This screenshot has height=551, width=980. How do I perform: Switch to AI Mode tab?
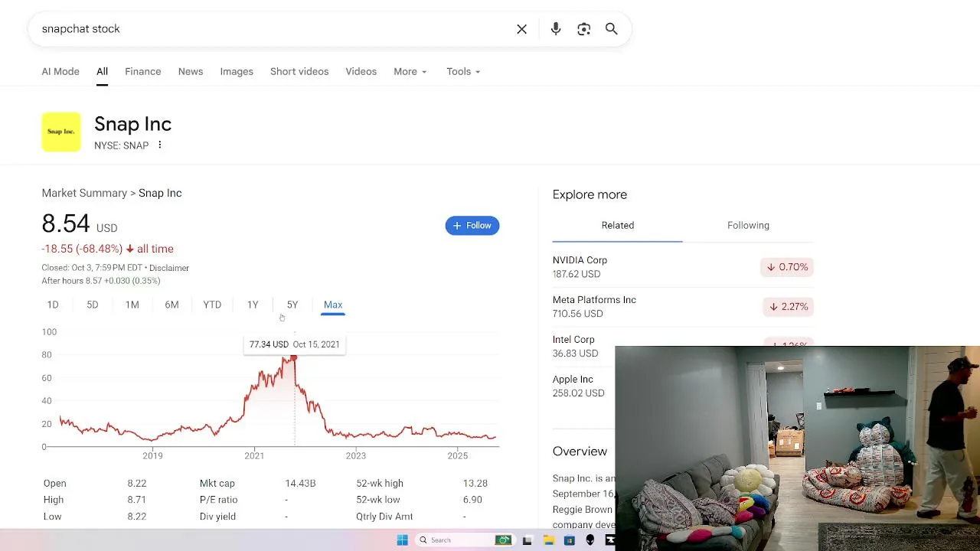[x=60, y=72]
